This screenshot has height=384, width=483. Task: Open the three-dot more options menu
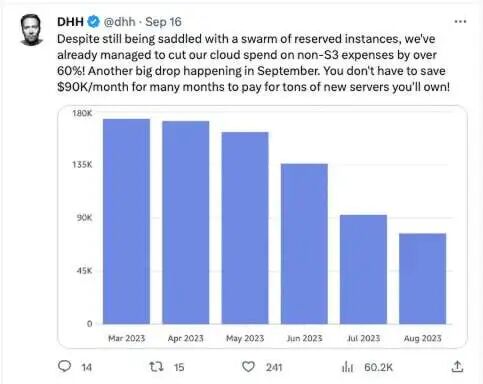pyautogui.click(x=460, y=22)
